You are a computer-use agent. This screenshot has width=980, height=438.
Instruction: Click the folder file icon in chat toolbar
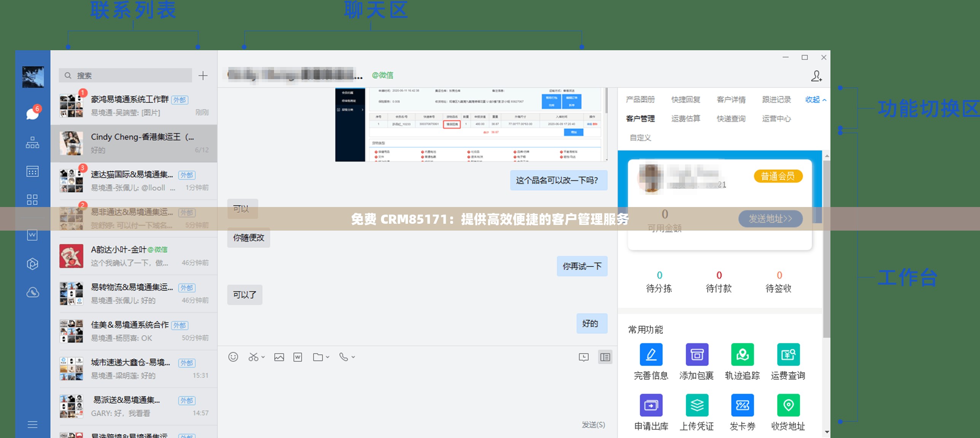[x=318, y=357]
